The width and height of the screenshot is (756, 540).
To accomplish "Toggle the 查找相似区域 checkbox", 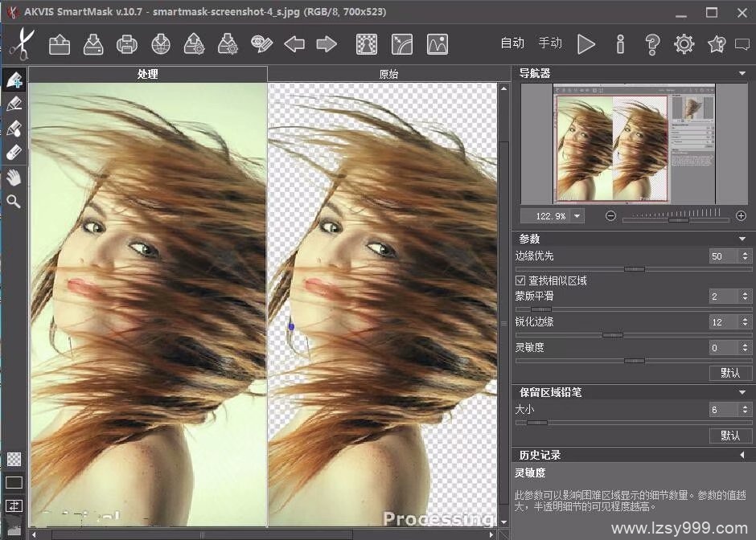I will [x=520, y=280].
